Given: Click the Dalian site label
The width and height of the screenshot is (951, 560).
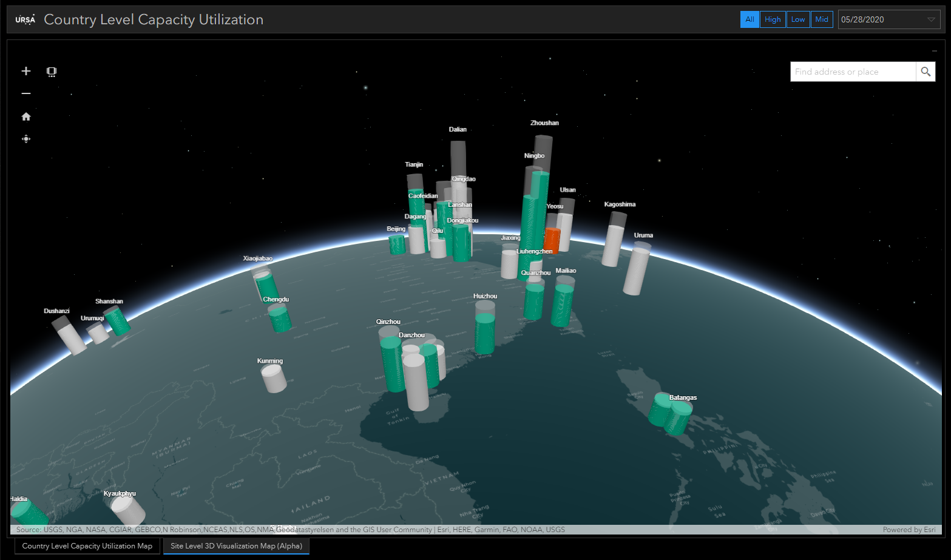Looking at the screenshot, I should (x=458, y=129).
